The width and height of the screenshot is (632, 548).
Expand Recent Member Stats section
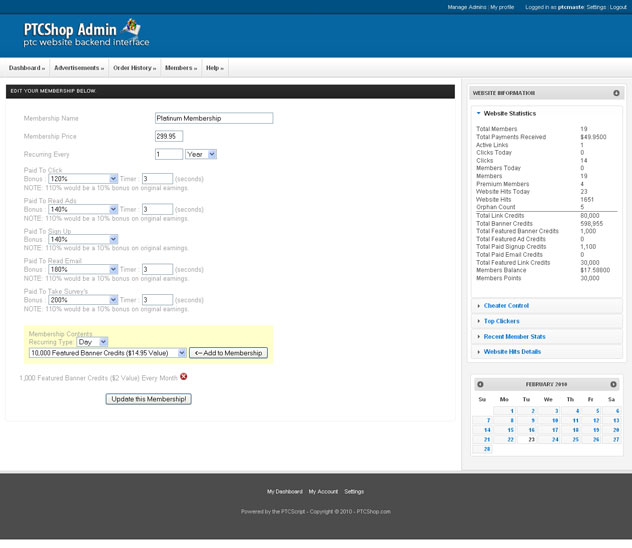(x=514, y=336)
